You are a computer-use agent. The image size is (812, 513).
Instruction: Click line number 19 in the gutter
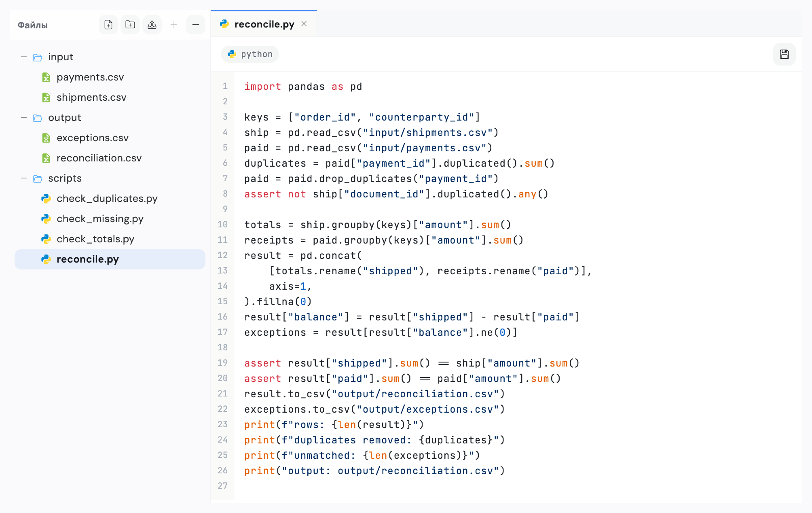(x=223, y=363)
